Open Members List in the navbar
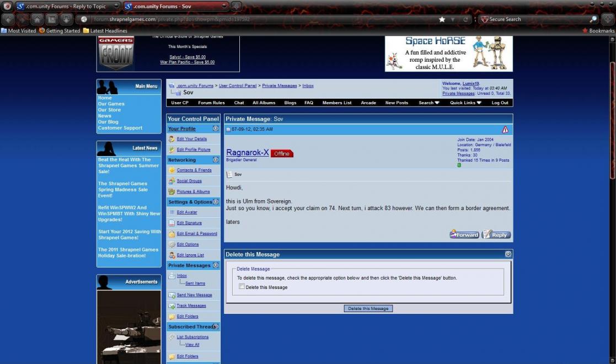 coord(336,103)
